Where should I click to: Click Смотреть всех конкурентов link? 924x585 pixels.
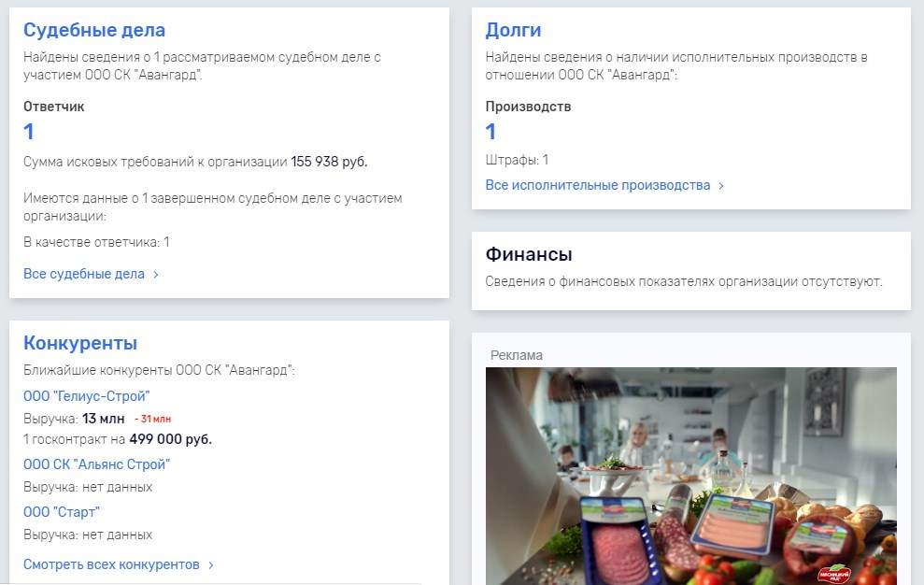click(111, 564)
